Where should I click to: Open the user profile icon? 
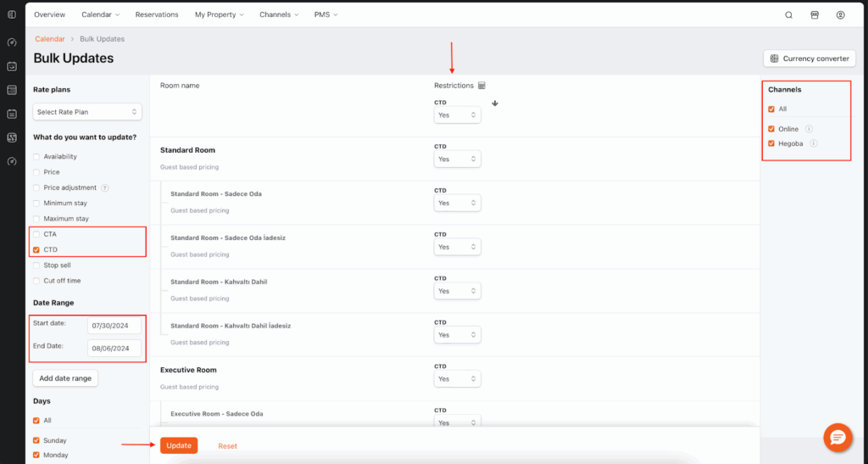840,14
